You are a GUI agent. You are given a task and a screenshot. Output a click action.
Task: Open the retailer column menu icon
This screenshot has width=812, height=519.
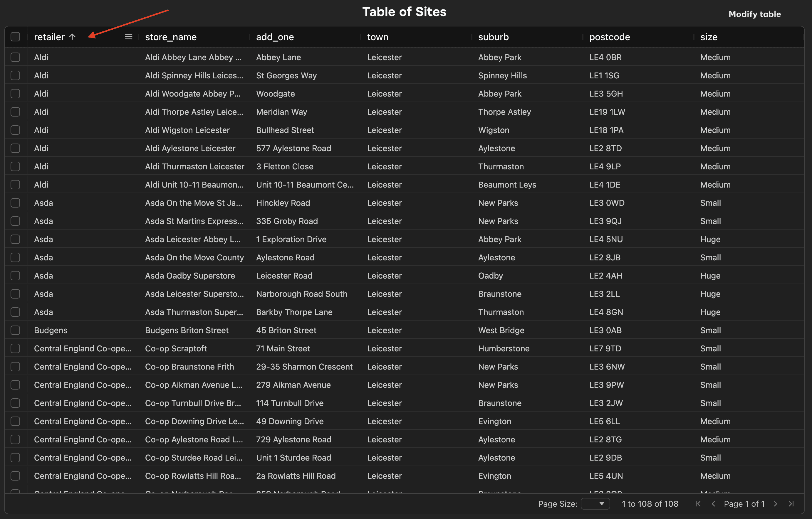pos(128,37)
